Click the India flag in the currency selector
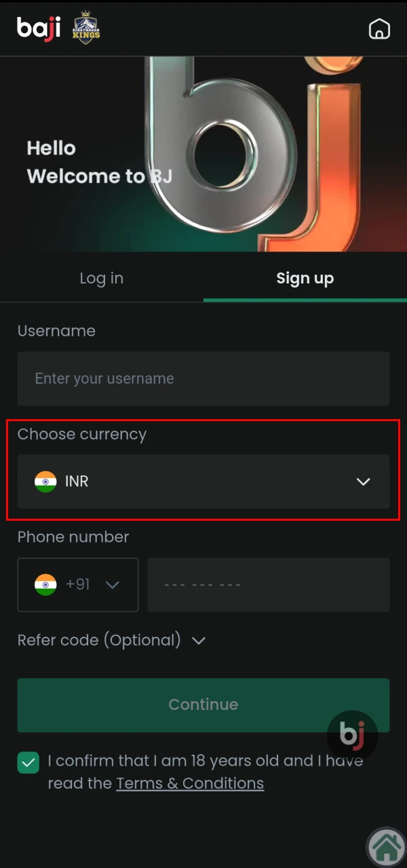Viewport: 407px width, 868px height. 45,481
